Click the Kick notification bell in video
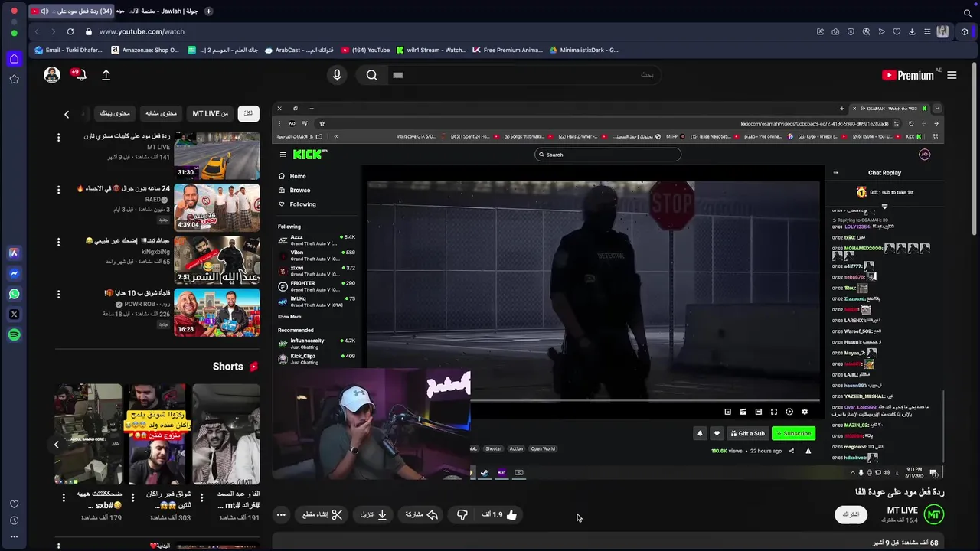The height and width of the screenshot is (551, 980). pyautogui.click(x=700, y=433)
